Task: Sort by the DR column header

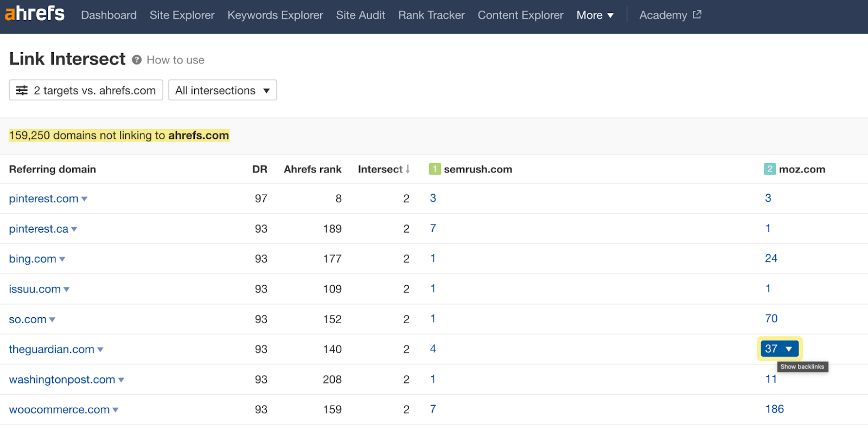Action: click(x=259, y=169)
